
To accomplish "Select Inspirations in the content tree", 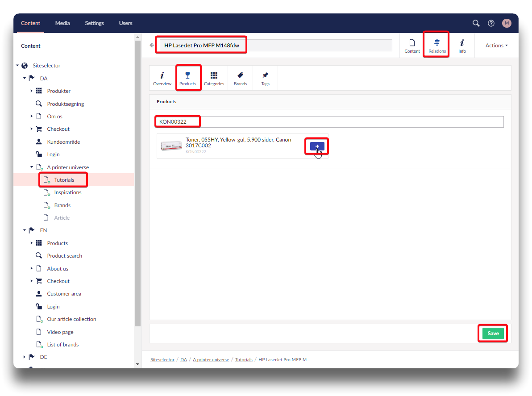I will coord(68,192).
